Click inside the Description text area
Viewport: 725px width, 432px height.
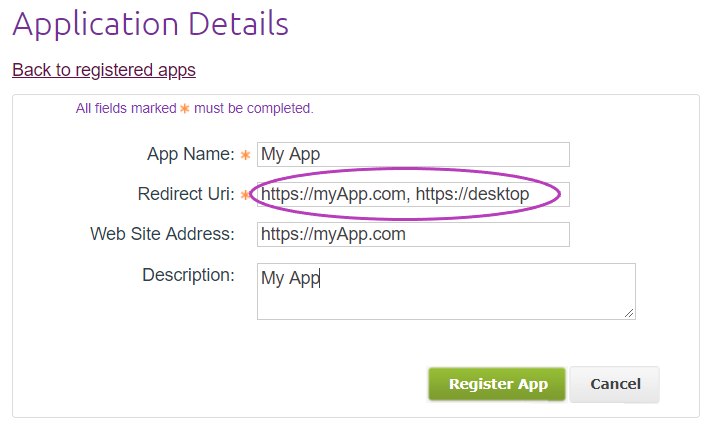(446, 291)
